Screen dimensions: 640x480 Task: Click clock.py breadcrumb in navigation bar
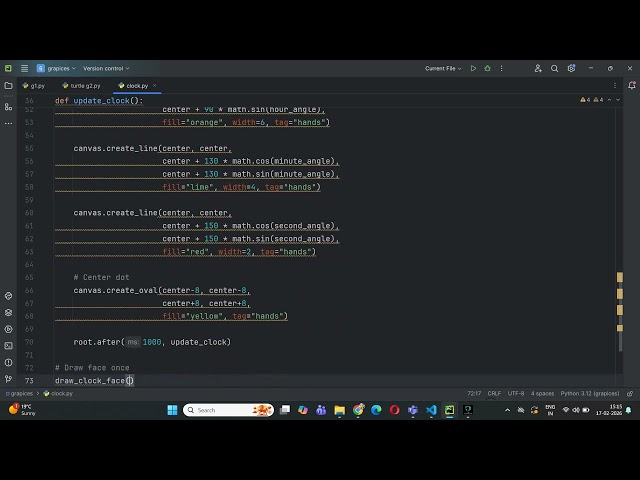[x=58, y=393]
